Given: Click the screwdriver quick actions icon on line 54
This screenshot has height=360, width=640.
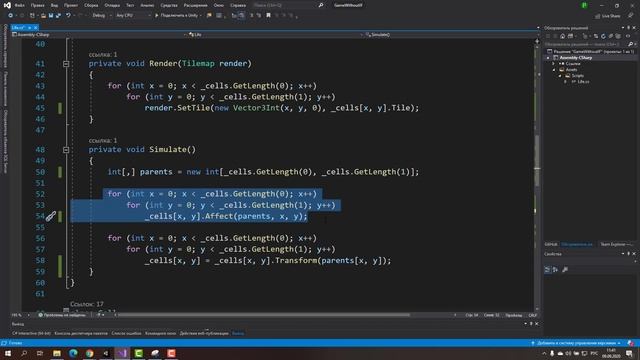Looking at the screenshot, I should [51, 216].
